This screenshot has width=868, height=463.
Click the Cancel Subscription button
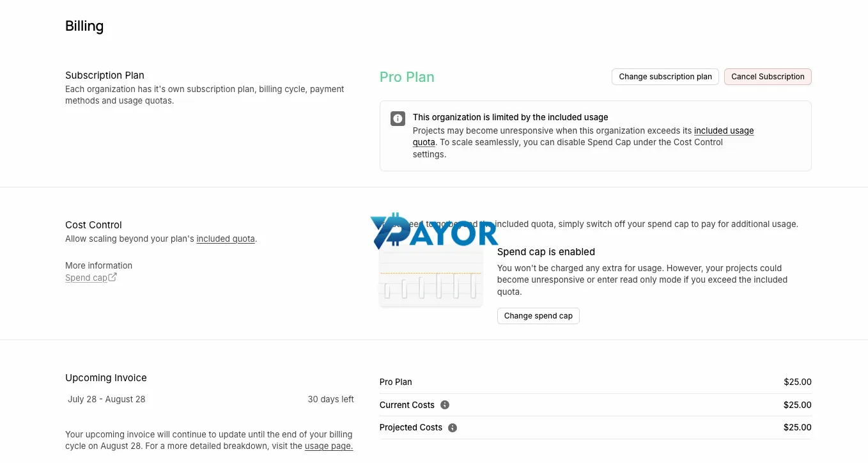coord(768,77)
